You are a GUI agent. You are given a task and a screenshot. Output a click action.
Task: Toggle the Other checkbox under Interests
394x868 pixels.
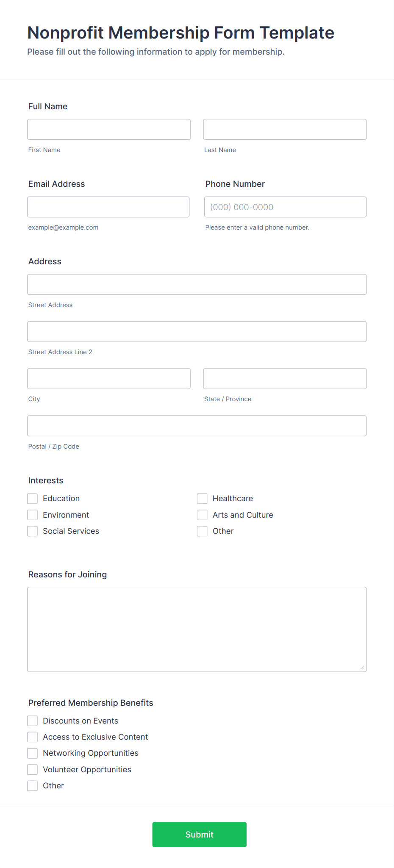202,531
